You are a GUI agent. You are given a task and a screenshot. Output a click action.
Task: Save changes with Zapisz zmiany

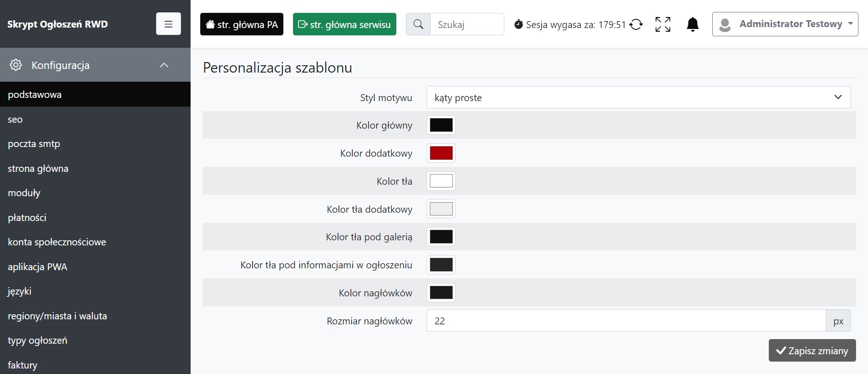tap(812, 351)
